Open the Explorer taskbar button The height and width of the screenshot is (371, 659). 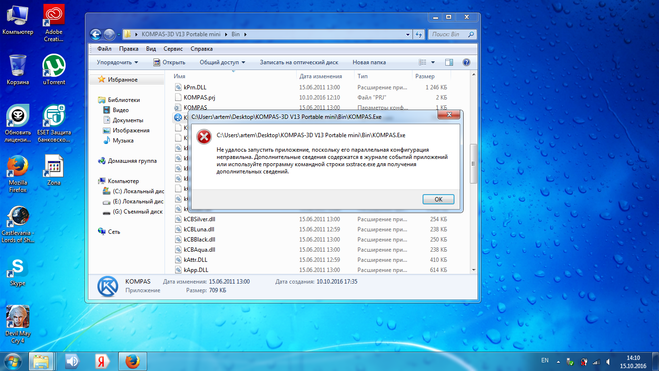(x=41, y=361)
